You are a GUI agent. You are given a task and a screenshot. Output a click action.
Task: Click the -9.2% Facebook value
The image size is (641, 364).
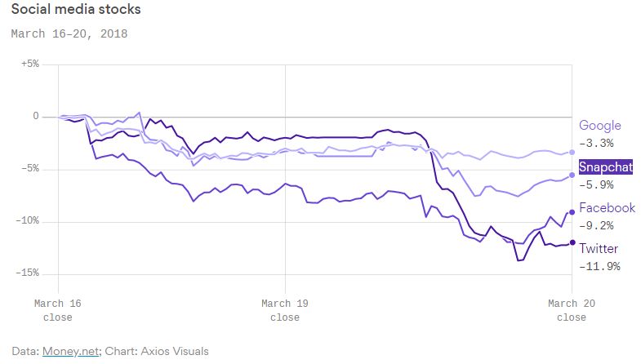[x=597, y=225]
